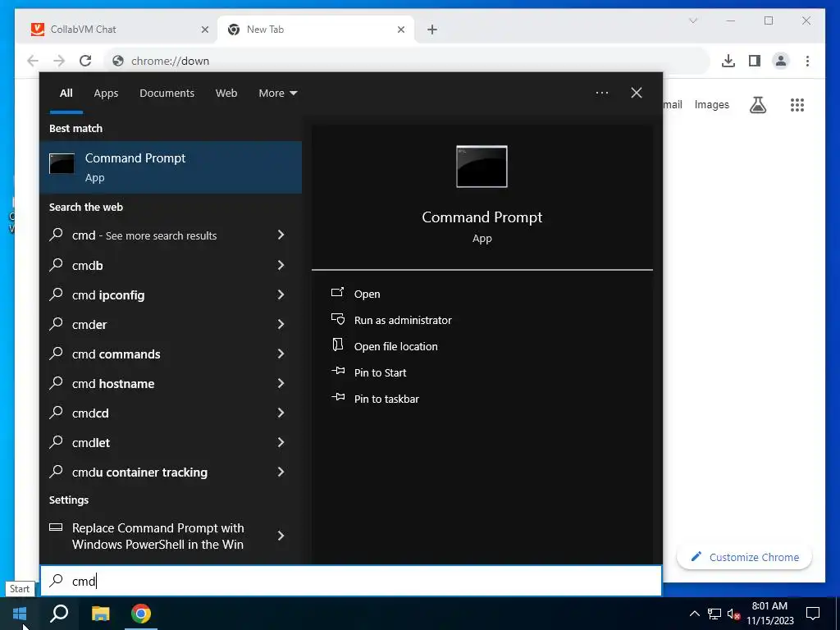This screenshot has height=630, width=840.
Task: Click the muted volume tray icon
Action: point(734,614)
